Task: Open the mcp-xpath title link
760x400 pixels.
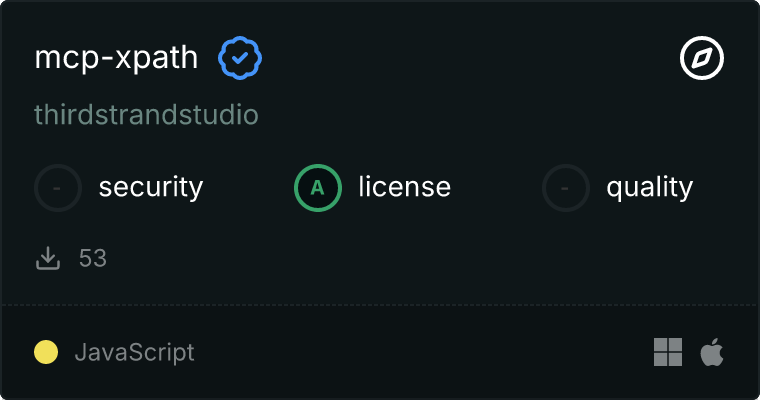Action: [x=115, y=59]
